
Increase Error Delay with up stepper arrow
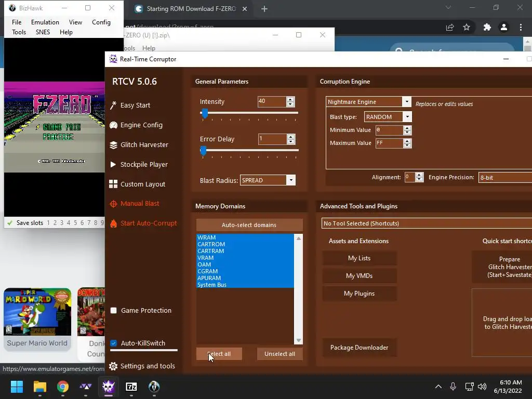tap(291, 137)
